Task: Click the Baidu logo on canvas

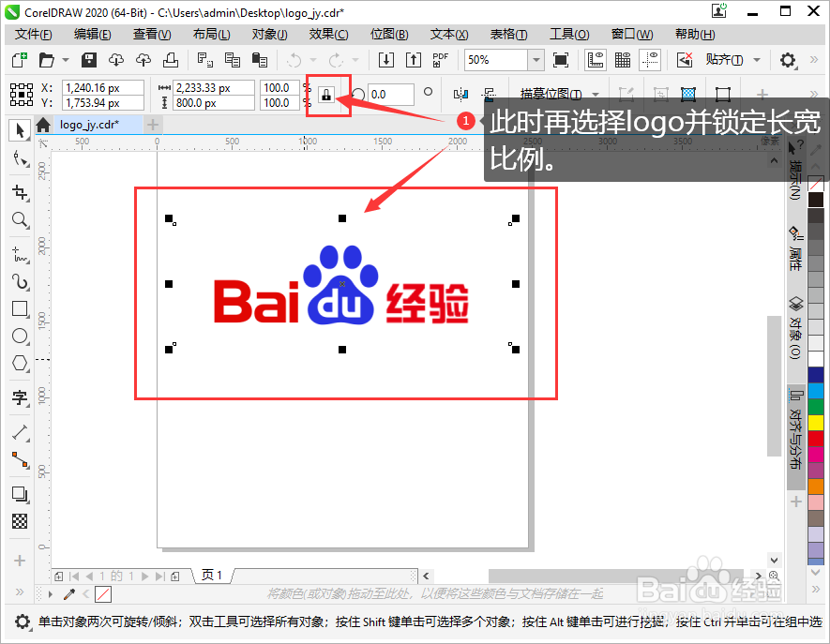Action: pos(341,286)
